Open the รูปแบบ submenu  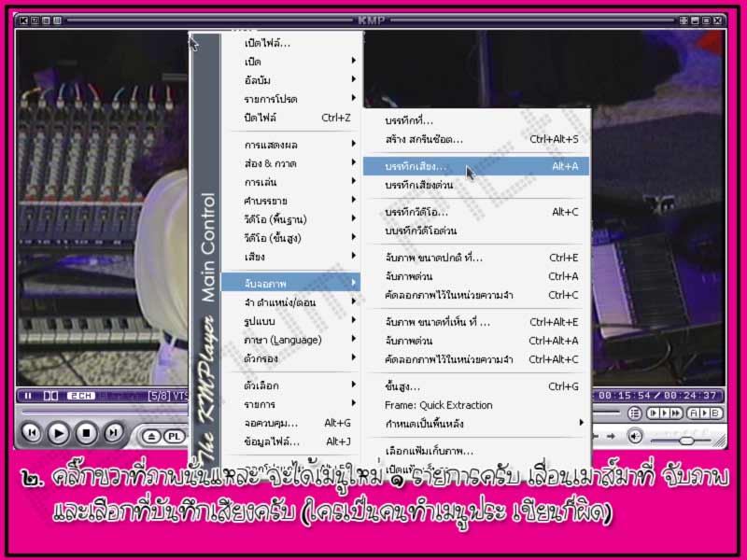pyautogui.click(x=290, y=321)
